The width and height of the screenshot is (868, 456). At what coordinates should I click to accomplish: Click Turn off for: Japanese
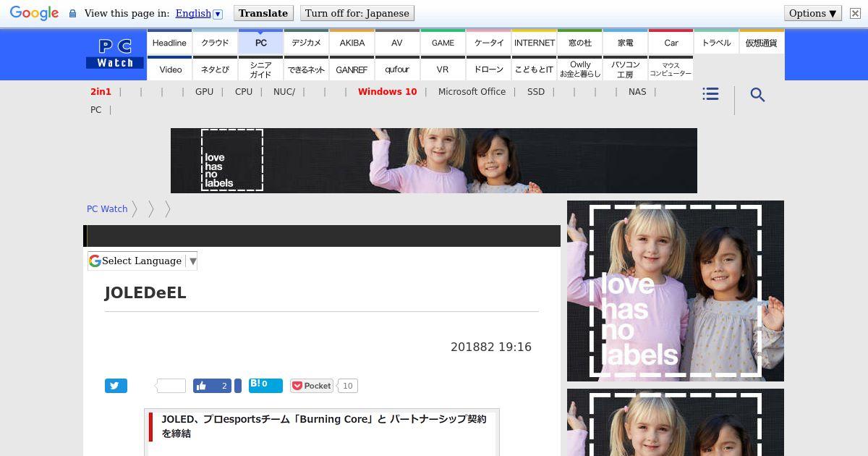click(357, 13)
